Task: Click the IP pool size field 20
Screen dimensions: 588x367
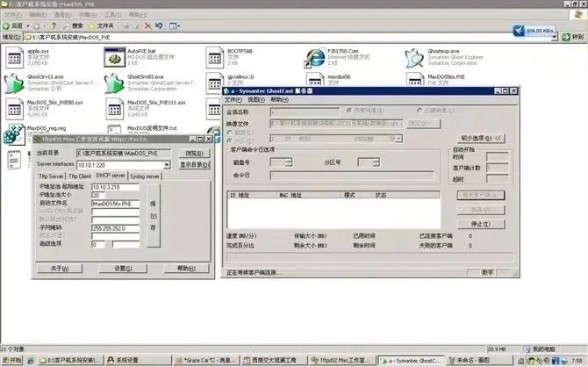Action: (x=98, y=195)
